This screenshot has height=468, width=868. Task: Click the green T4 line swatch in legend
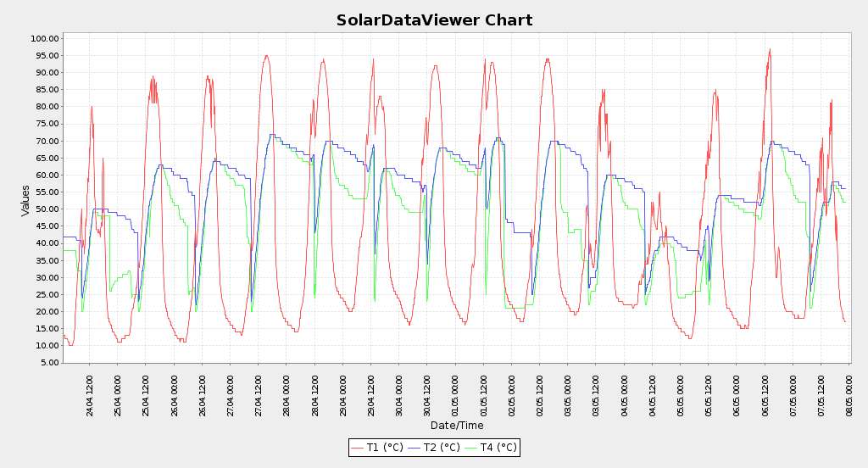[471, 448]
